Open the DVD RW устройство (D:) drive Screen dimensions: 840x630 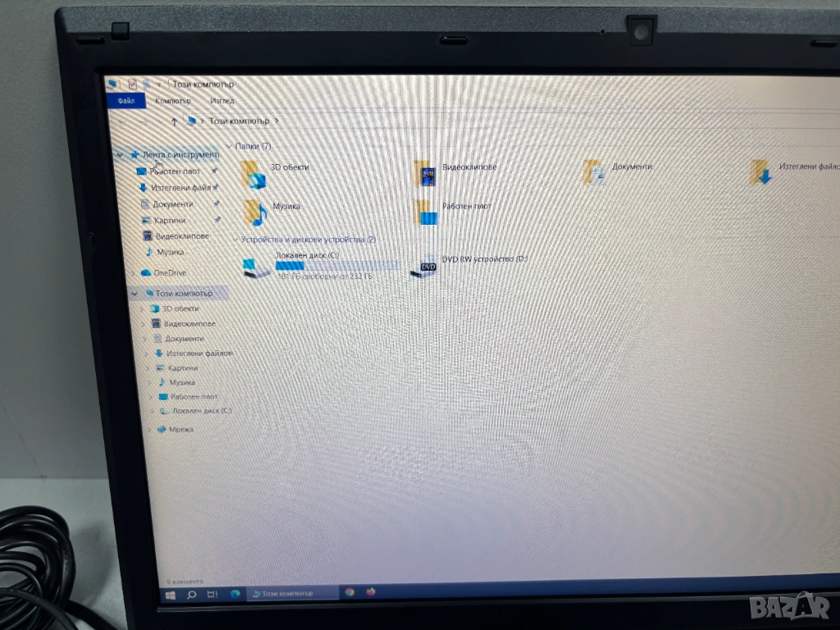pos(427,265)
